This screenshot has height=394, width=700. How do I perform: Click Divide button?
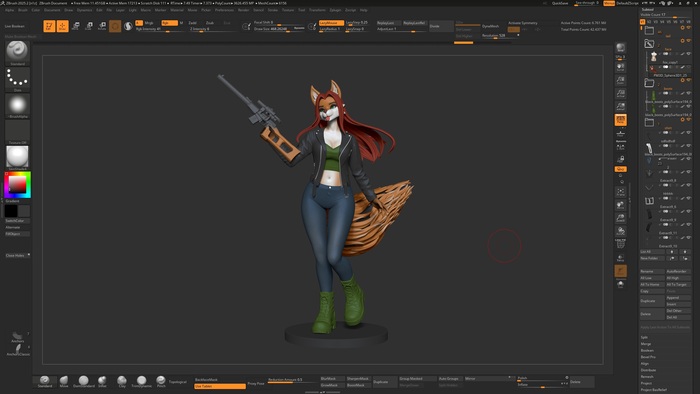pyautogui.click(x=441, y=26)
